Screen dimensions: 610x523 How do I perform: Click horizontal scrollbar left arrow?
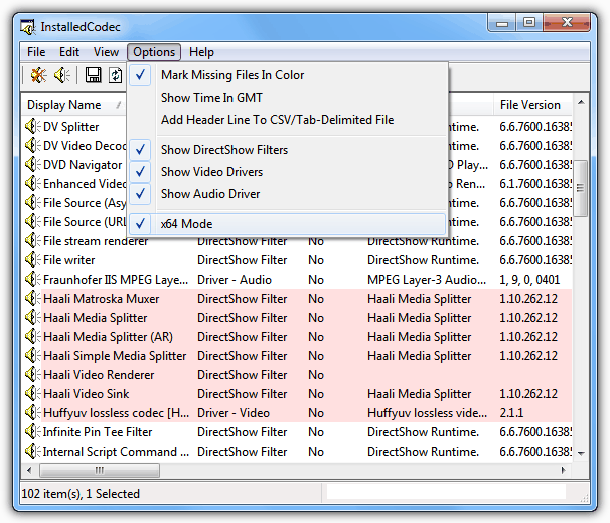(x=29, y=470)
